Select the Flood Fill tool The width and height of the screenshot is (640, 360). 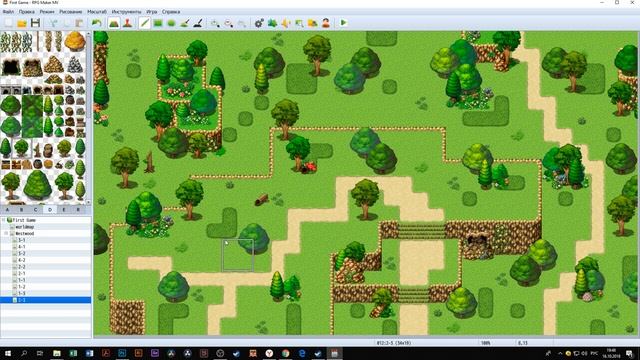click(184, 23)
